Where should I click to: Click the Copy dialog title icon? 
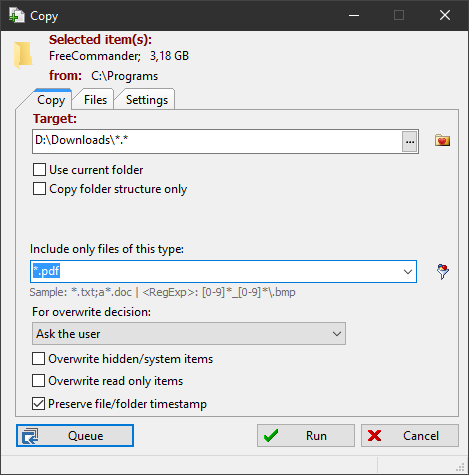click(17, 15)
